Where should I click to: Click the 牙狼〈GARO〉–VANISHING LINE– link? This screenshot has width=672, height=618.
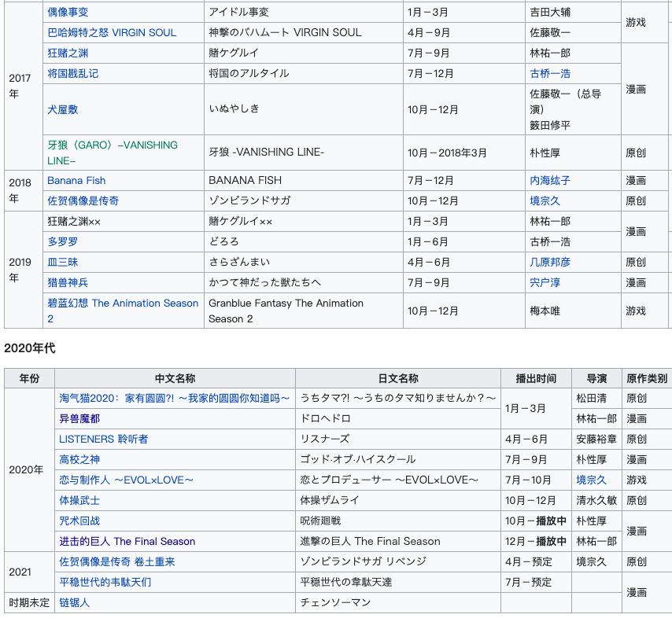click(113, 145)
